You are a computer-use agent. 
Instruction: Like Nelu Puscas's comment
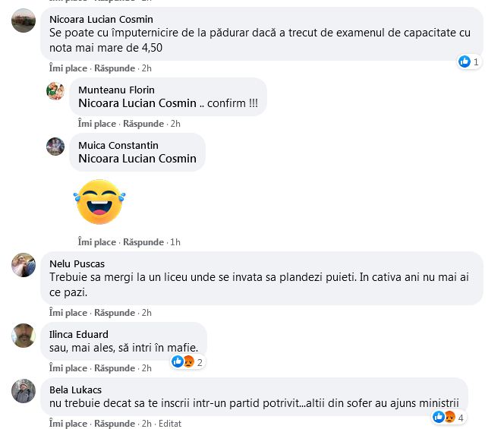tap(68, 313)
